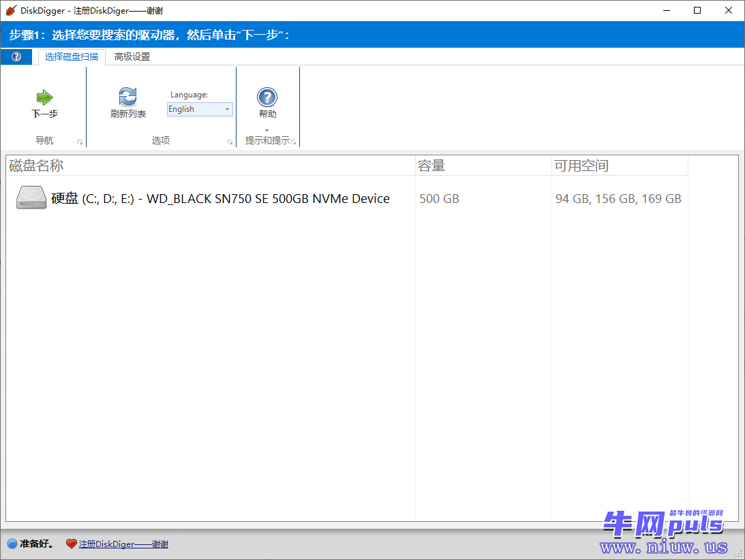745x560 pixels.
Task: Click the small help icon left of tabs
Action: point(16,57)
